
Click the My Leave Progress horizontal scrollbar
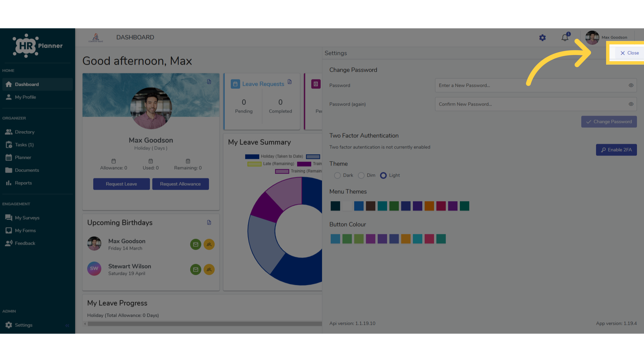pos(205,324)
